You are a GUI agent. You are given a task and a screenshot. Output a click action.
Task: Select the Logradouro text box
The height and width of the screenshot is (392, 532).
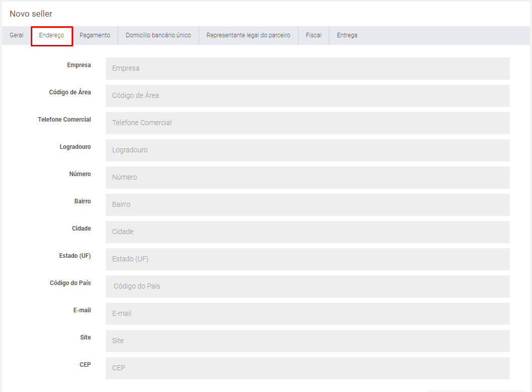(x=308, y=150)
